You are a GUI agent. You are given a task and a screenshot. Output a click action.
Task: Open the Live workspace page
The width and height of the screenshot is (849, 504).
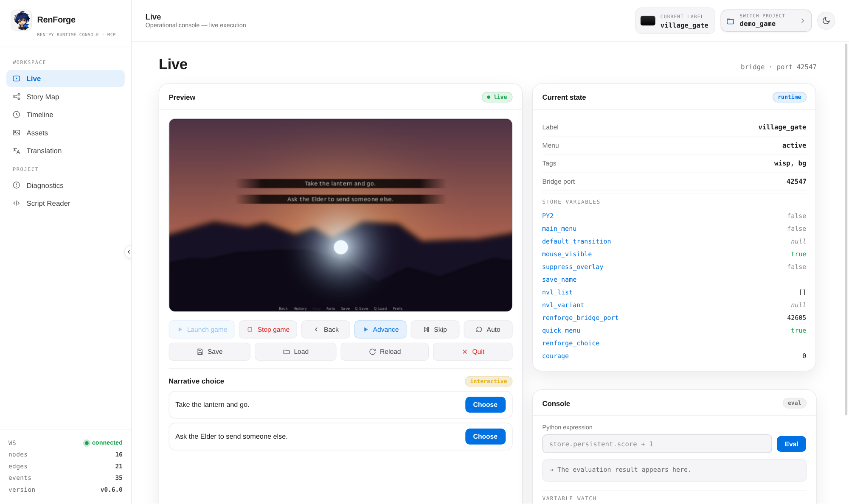click(65, 78)
